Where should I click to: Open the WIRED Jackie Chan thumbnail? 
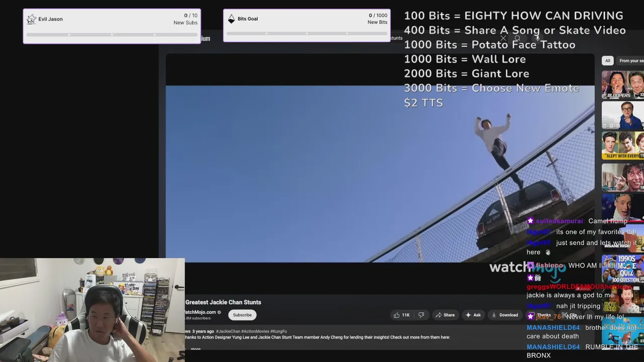(623, 115)
